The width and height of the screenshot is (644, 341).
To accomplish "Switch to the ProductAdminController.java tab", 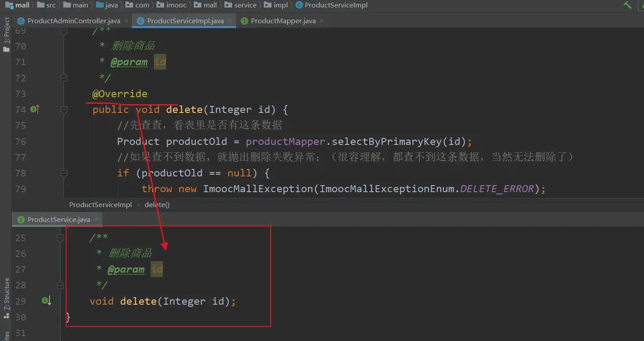I will (74, 21).
